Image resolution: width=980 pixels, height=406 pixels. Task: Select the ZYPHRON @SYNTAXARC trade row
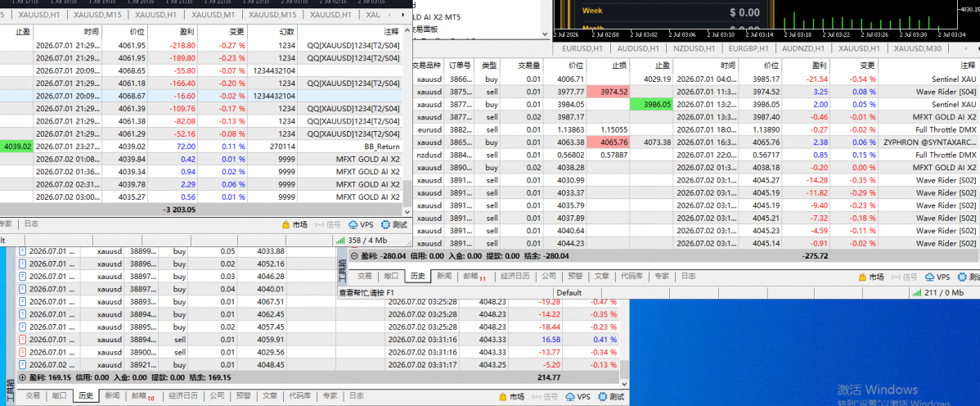[695, 142]
